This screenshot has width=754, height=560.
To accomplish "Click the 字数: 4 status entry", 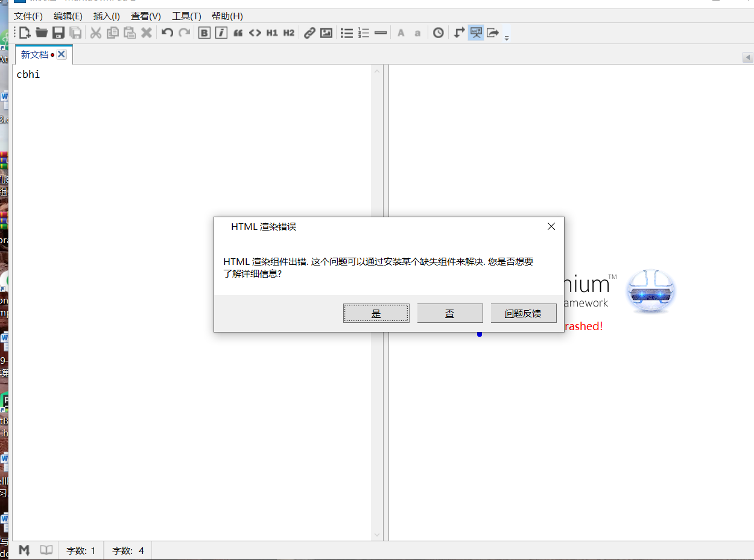I will pos(128,550).
